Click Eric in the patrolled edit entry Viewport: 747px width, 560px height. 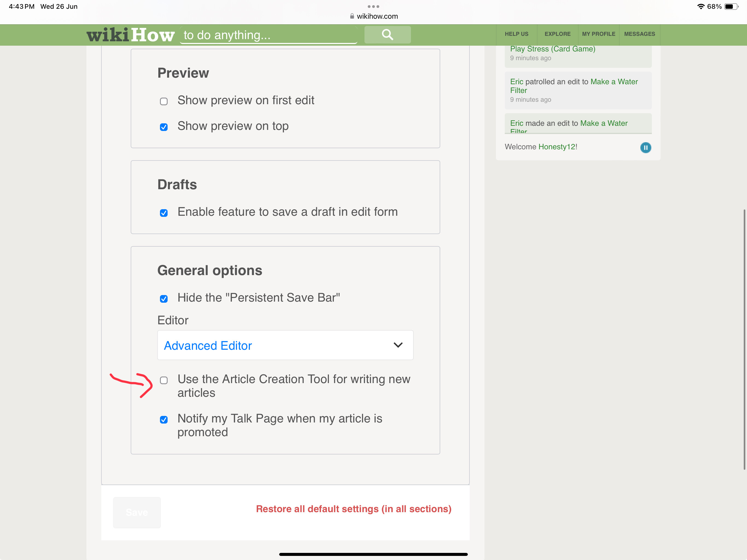516,82
